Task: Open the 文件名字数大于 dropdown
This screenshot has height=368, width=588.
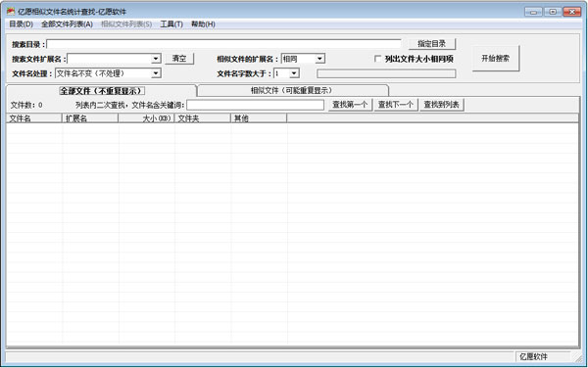Action: pyautogui.click(x=294, y=73)
